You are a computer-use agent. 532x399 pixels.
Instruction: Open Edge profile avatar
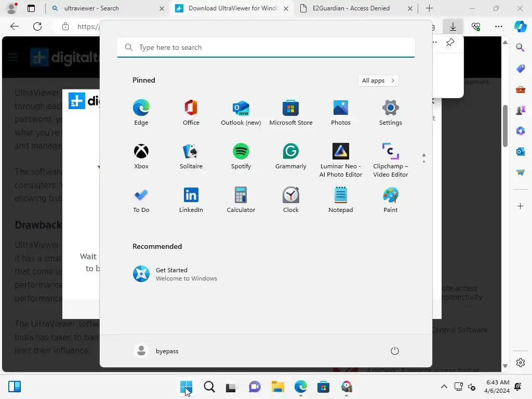[12, 8]
